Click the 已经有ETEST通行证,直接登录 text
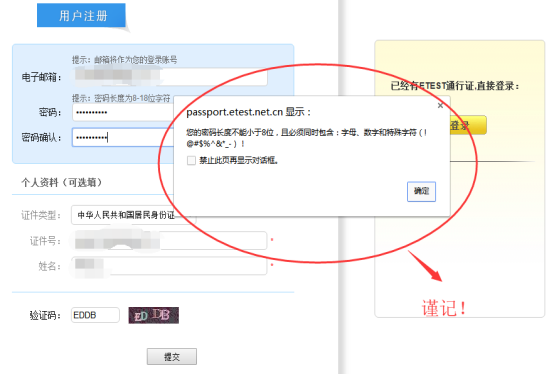Image resolution: width=554 pixels, height=375 pixels. click(455, 86)
